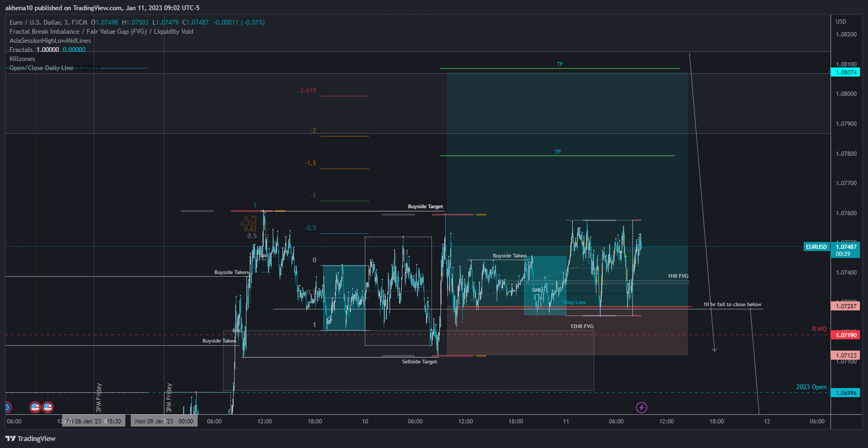Select the -2.618 fib level label
The height and width of the screenshot is (448, 868).
click(307, 90)
